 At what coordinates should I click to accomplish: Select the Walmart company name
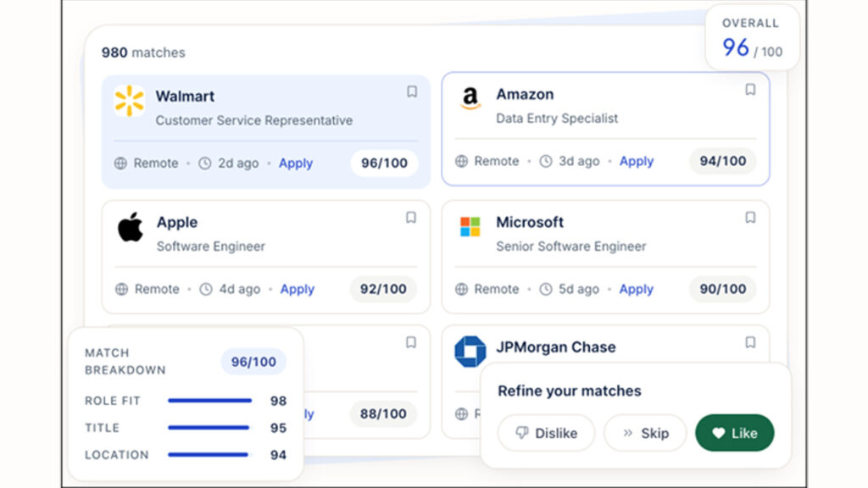pyautogui.click(x=185, y=97)
